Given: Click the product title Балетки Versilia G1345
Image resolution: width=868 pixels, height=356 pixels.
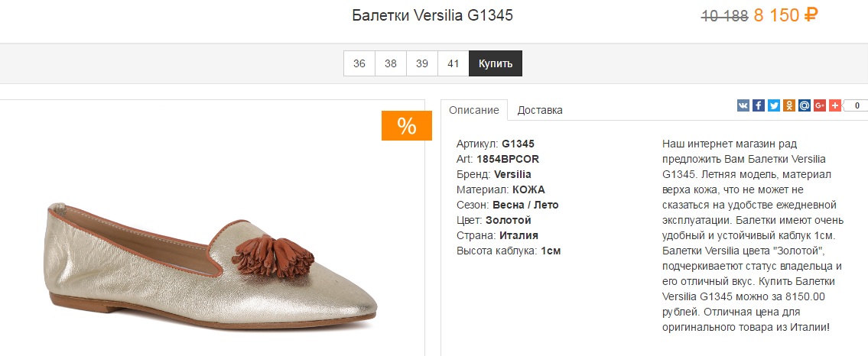Looking at the screenshot, I should tap(432, 15).
